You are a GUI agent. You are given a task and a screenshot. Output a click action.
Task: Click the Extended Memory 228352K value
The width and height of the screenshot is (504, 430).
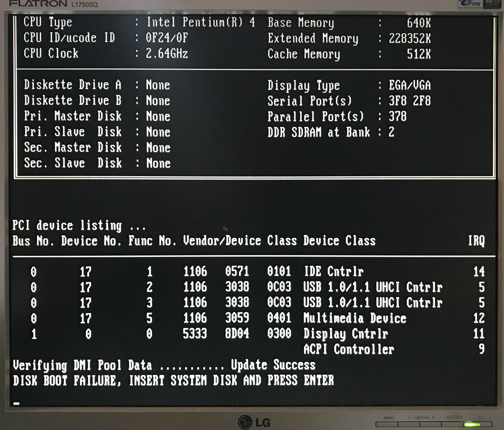[x=410, y=38]
